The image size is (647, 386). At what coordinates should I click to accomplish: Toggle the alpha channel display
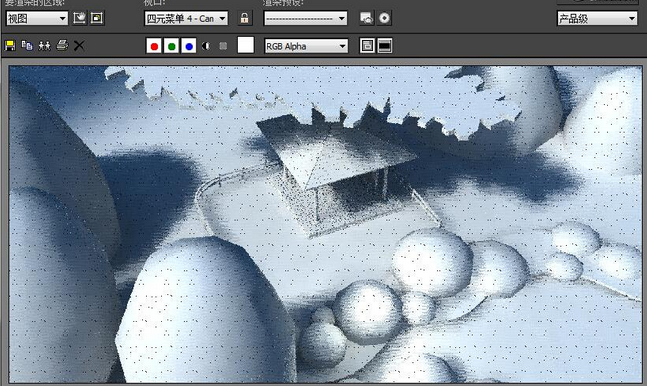coord(206,46)
